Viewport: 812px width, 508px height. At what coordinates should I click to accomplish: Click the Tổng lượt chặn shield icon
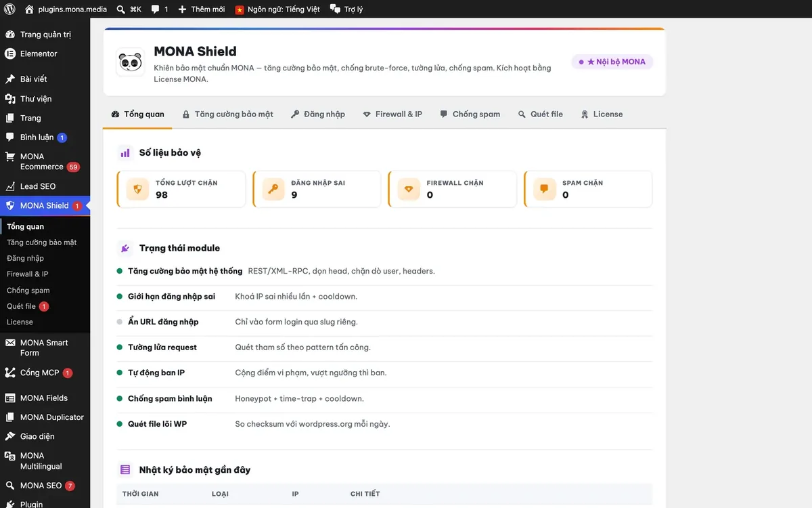point(138,189)
